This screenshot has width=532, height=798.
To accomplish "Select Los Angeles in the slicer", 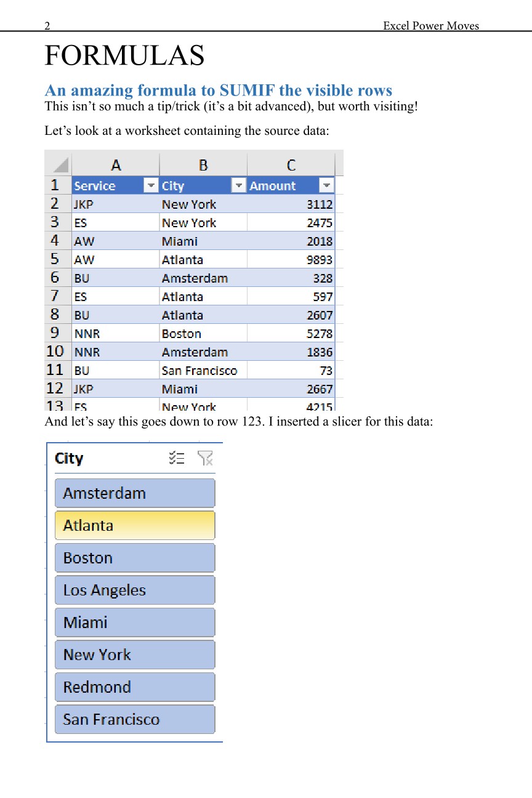I will (x=135, y=590).
